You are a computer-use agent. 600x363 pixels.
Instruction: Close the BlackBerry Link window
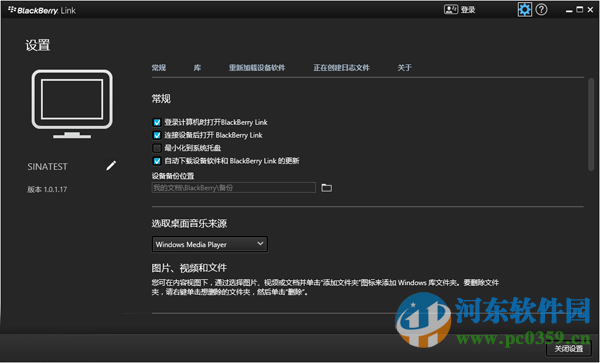coord(590,10)
